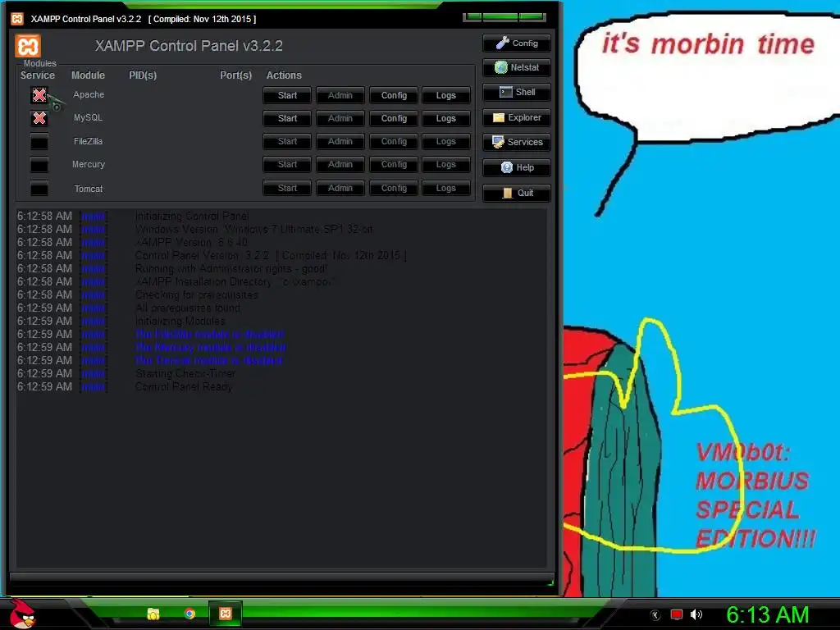Viewport: 840px width, 630px height.
Task: Click the Mercury module name
Action: (x=89, y=164)
